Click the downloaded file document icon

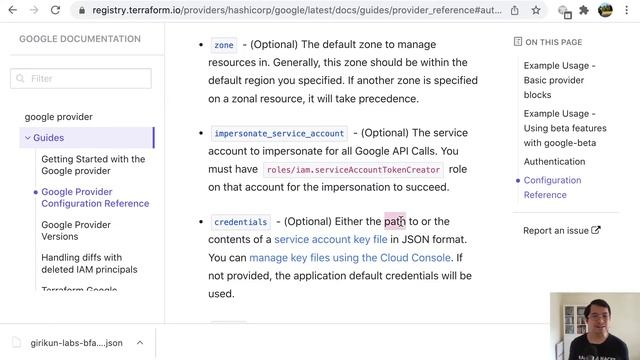coord(16,342)
